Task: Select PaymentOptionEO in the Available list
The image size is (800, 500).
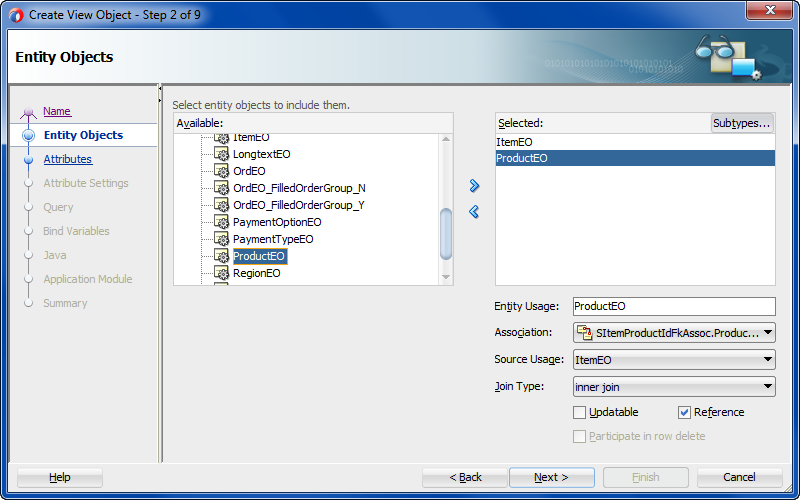Action: coord(277,222)
